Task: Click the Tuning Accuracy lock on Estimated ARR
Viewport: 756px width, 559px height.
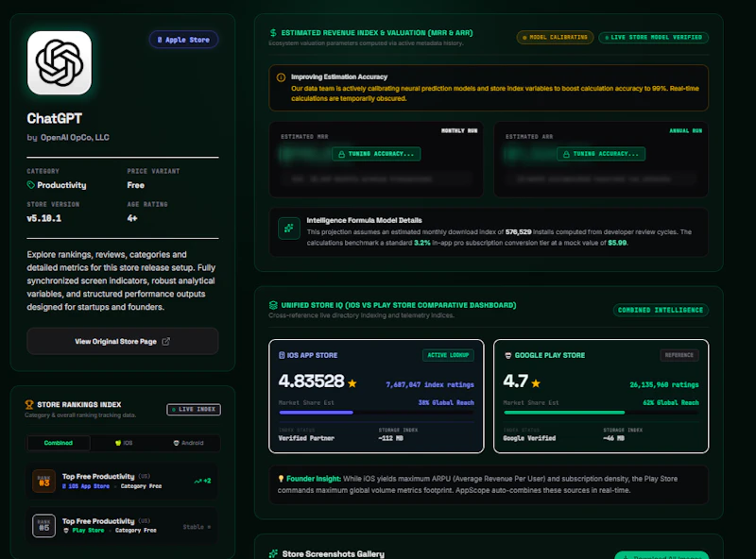Action: click(x=601, y=154)
